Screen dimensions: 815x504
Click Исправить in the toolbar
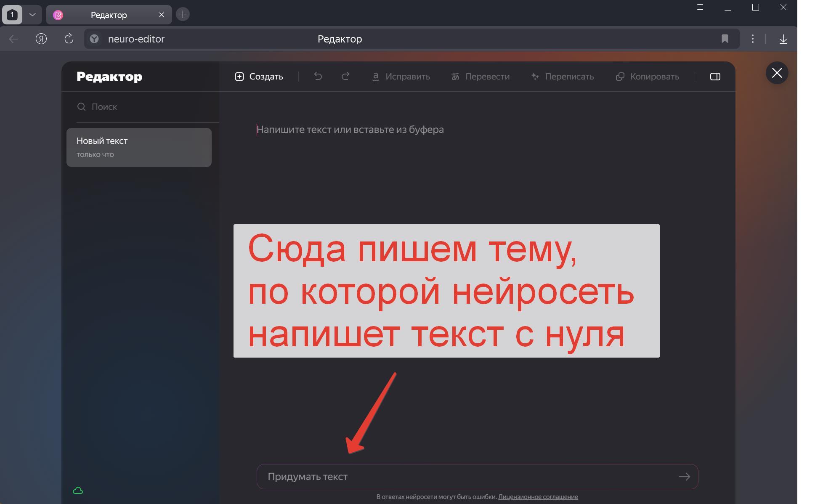[401, 77]
